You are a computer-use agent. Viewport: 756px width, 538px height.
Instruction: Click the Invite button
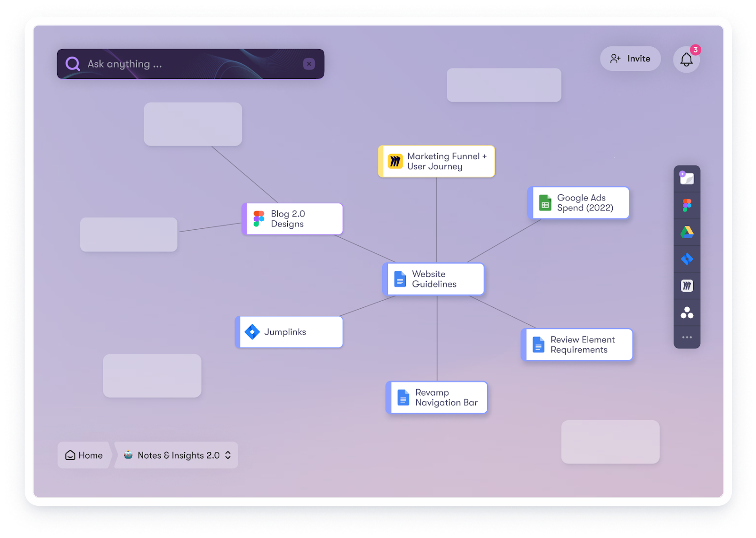click(630, 59)
